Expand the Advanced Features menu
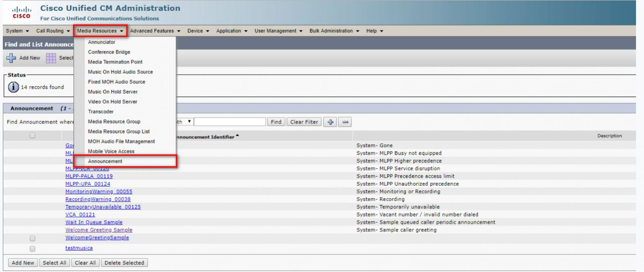 tap(155, 31)
